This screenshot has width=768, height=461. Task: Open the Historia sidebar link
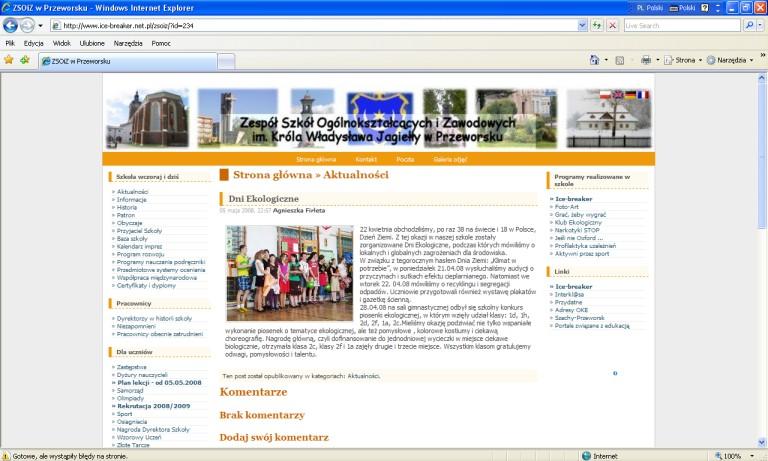tap(127, 207)
